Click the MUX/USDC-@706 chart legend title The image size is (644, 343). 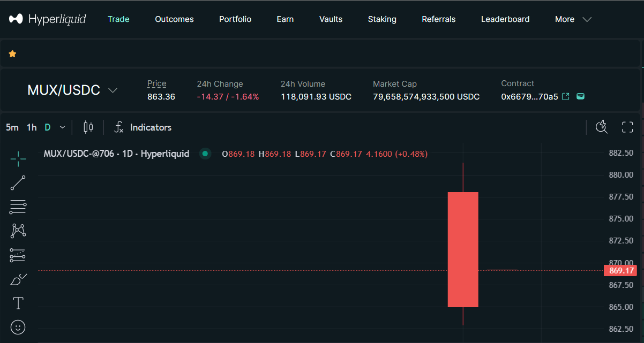116,154
